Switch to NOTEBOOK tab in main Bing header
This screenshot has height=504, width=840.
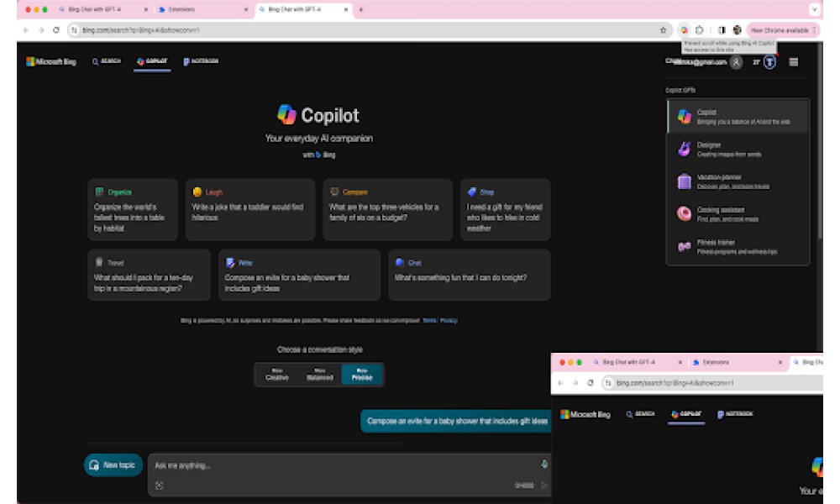point(201,61)
